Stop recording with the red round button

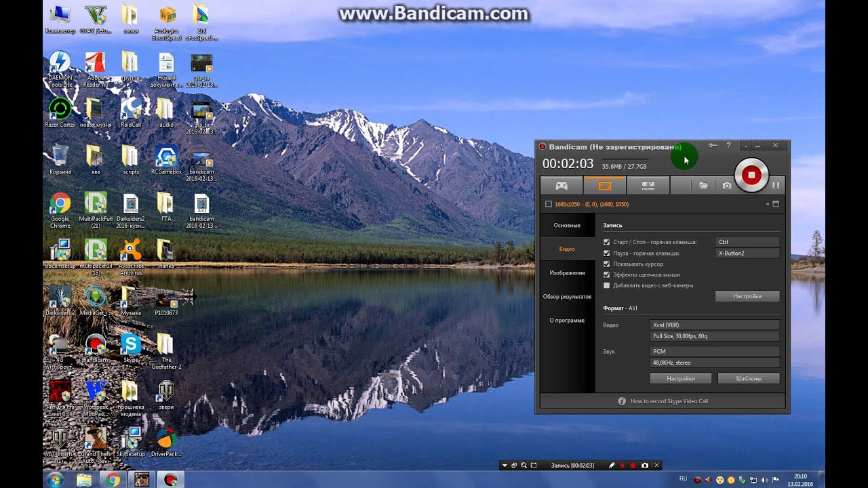point(751,175)
